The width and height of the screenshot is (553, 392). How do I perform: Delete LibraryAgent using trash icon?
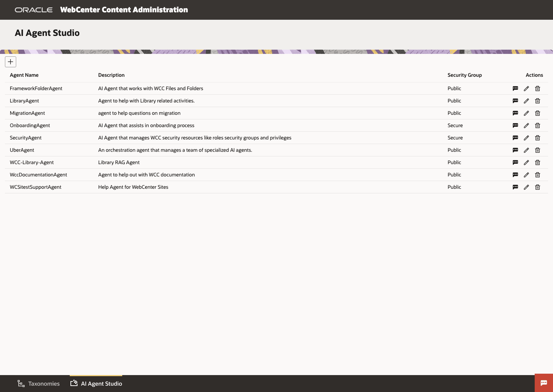pyautogui.click(x=538, y=101)
